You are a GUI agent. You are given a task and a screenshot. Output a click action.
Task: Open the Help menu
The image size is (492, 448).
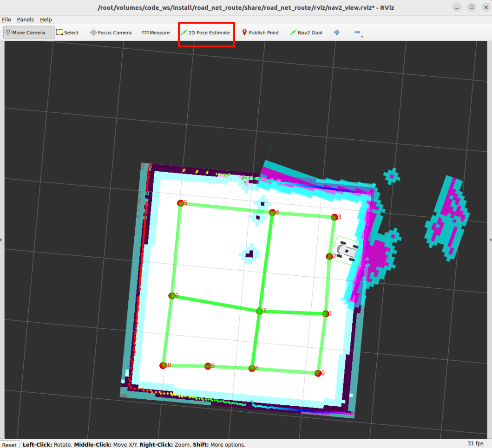[46, 19]
